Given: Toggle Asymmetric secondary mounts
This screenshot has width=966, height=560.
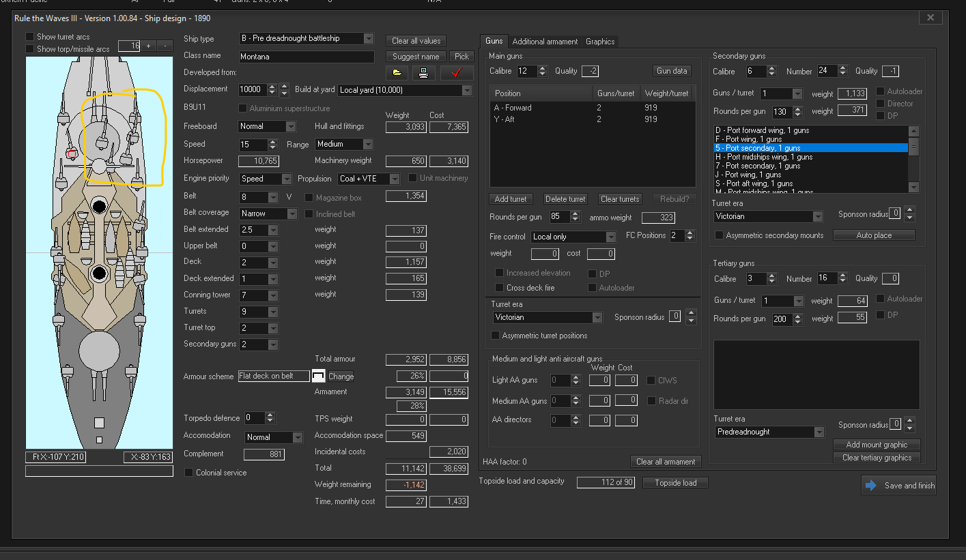Looking at the screenshot, I should click(x=719, y=235).
